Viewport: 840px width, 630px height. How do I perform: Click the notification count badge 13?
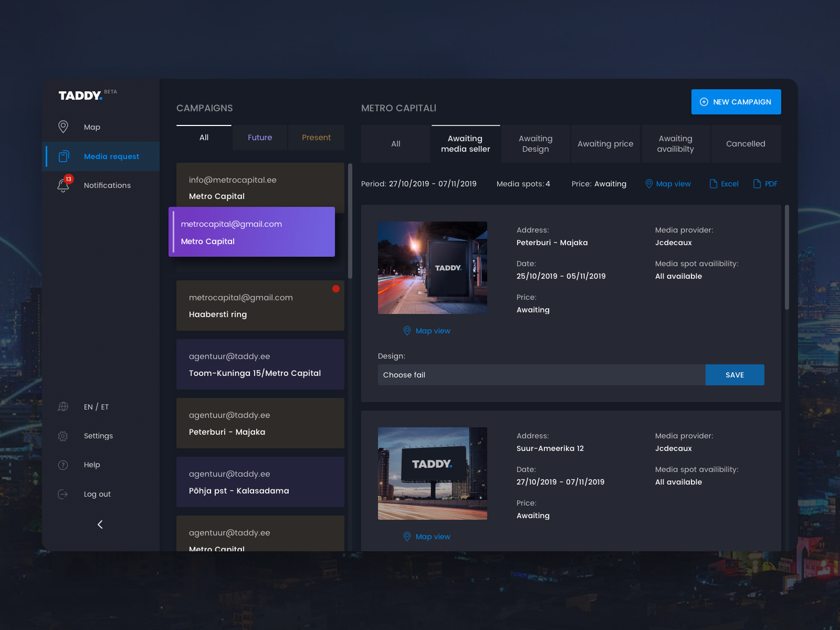pos(69,179)
